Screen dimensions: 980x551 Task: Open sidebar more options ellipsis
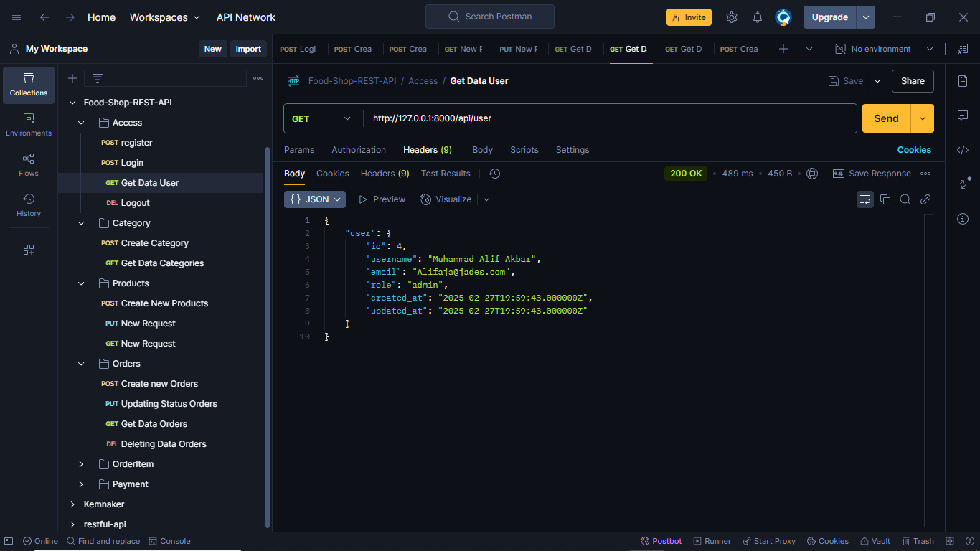[x=258, y=78]
